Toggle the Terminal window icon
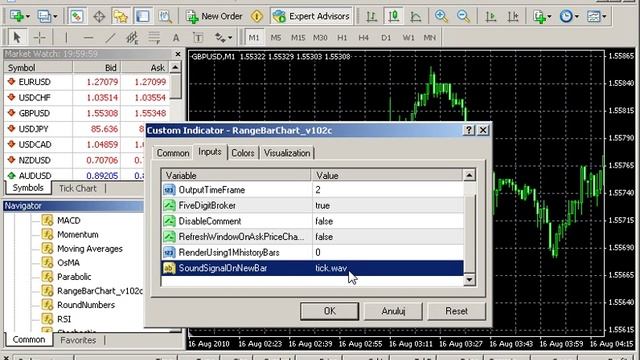 click(x=142, y=16)
